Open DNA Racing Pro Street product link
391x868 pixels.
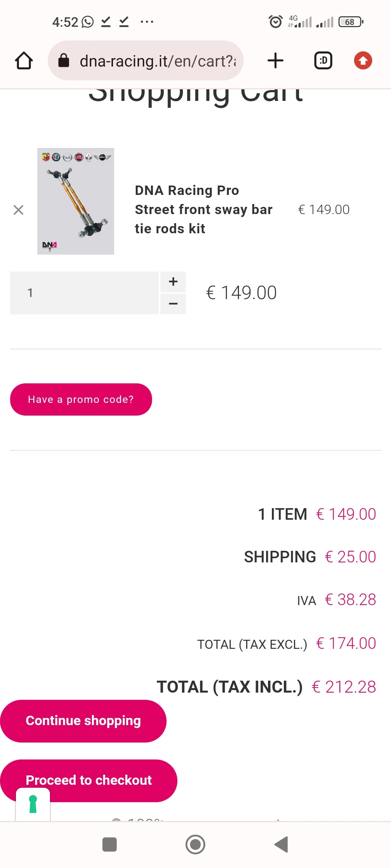203,209
